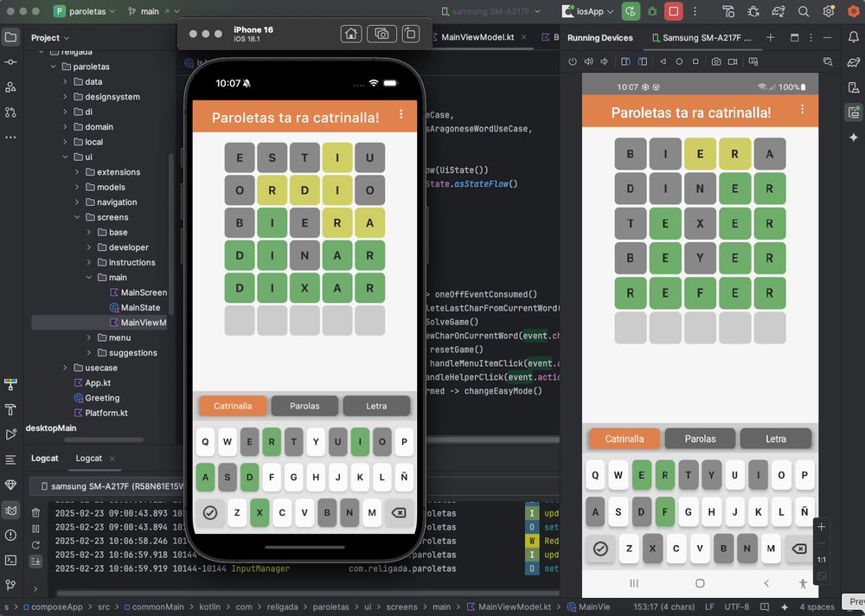
Task: Click Sync Project with Gradle Files icon
Action: pyautogui.click(x=778, y=11)
